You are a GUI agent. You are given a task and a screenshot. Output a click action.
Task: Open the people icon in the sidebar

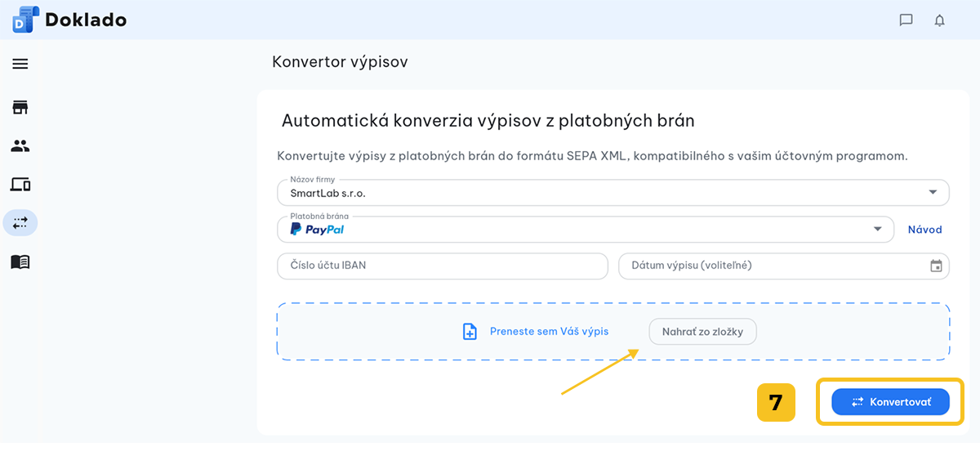point(20,146)
